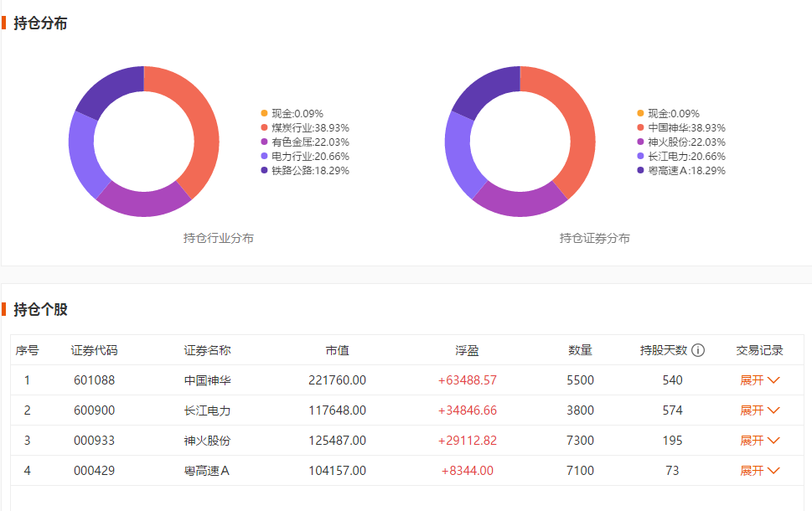Screen dimensions: 812x511
Task: Toggle 神火股份:22.03% legend entry
Action: (x=681, y=142)
